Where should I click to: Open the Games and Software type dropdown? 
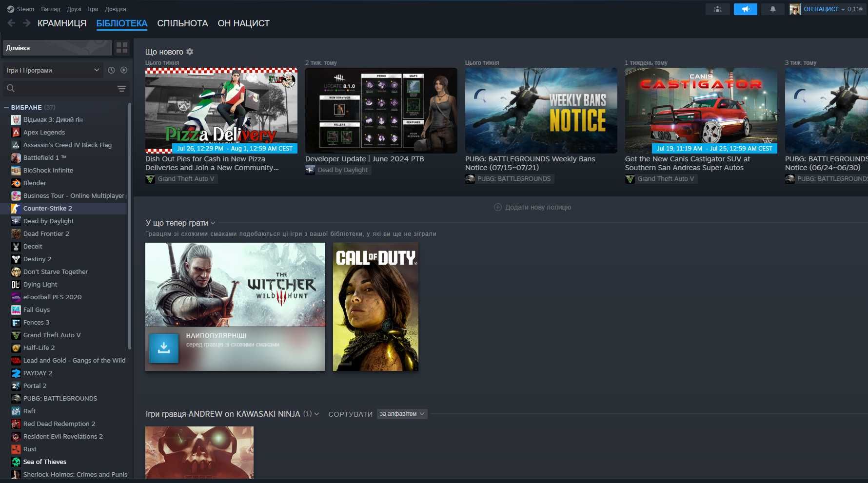pyautogui.click(x=53, y=70)
